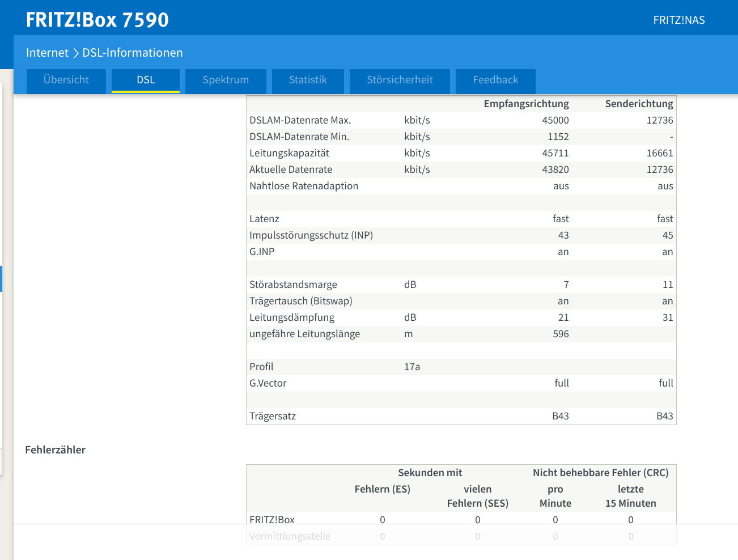The width and height of the screenshot is (738, 560).
Task: Click the Fehlern (ES) column header
Action: [x=383, y=489]
